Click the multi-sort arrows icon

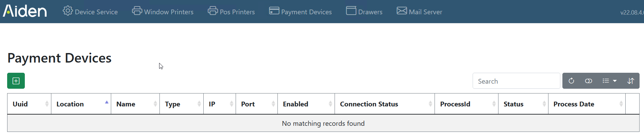[631, 81]
